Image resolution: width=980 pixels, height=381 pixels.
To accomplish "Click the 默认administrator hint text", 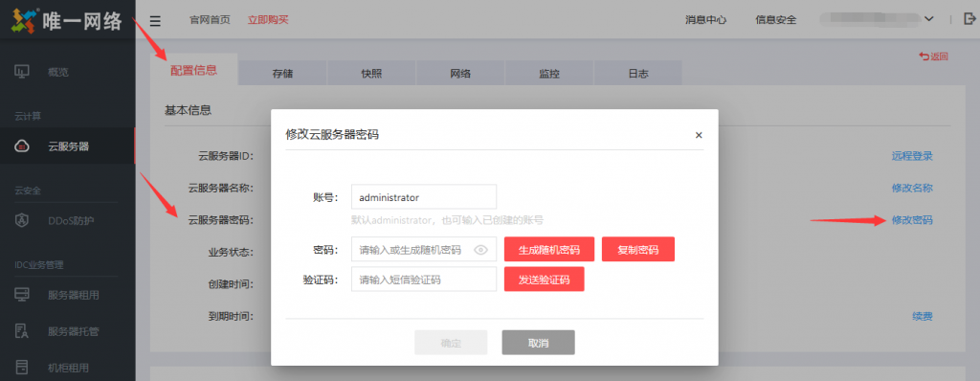I will pos(447,219).
